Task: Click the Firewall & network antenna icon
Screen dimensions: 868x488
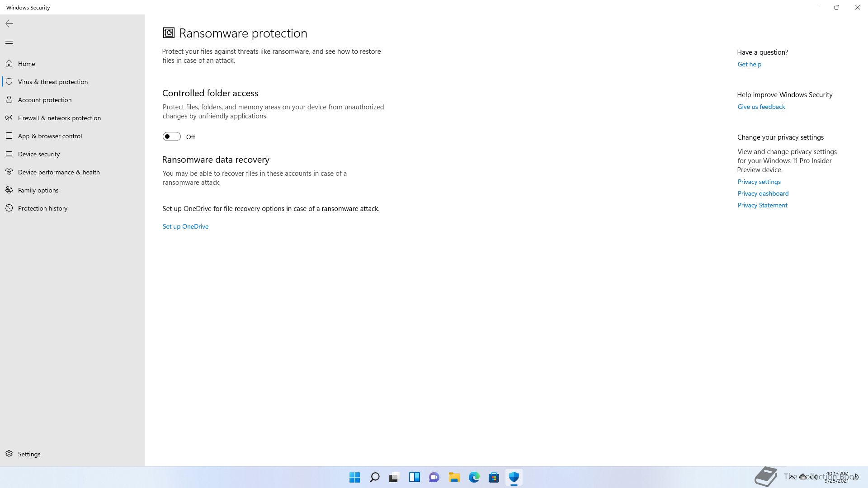Action: click(9, 118)
